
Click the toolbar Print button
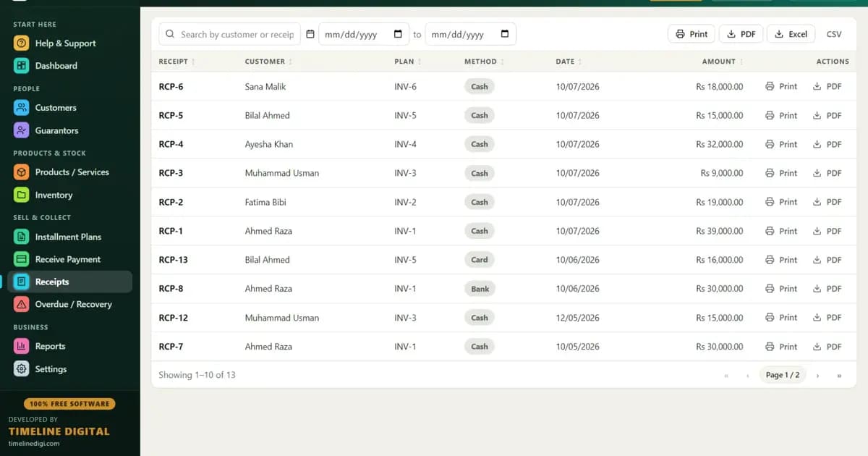pos(692,34)
